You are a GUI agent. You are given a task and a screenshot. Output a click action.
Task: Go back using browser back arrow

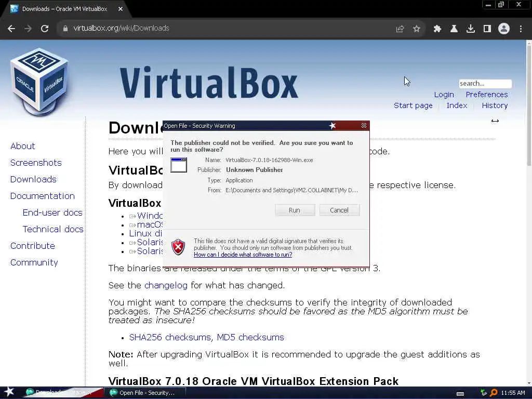point(11,29)
